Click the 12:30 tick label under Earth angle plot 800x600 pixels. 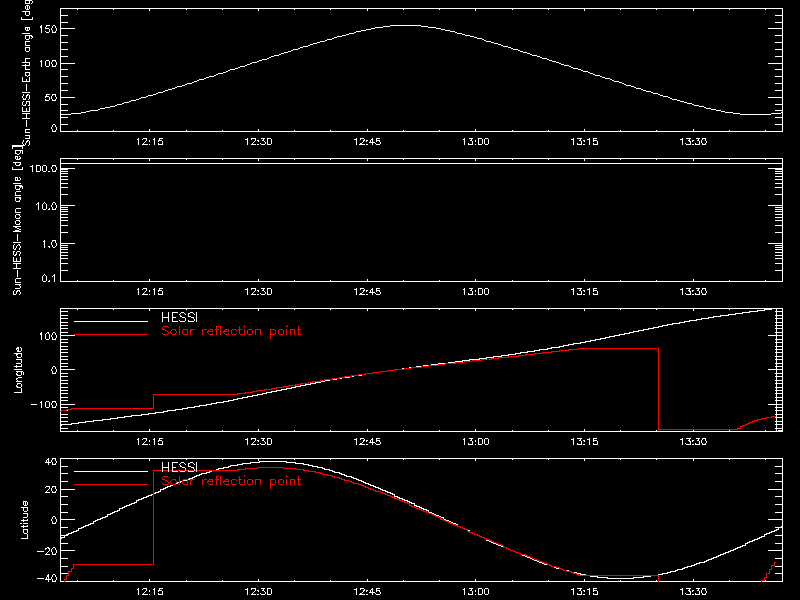click(x=258, y=142)
